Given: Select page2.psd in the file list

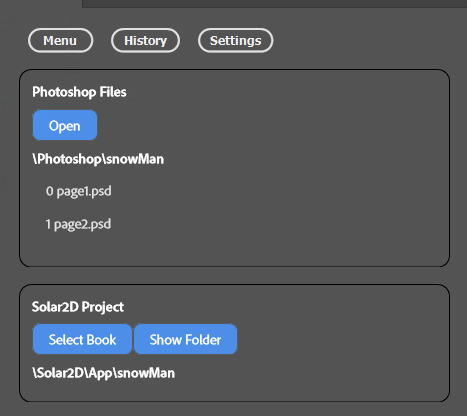Looking at the screenshot, I should tap(83, 224).
